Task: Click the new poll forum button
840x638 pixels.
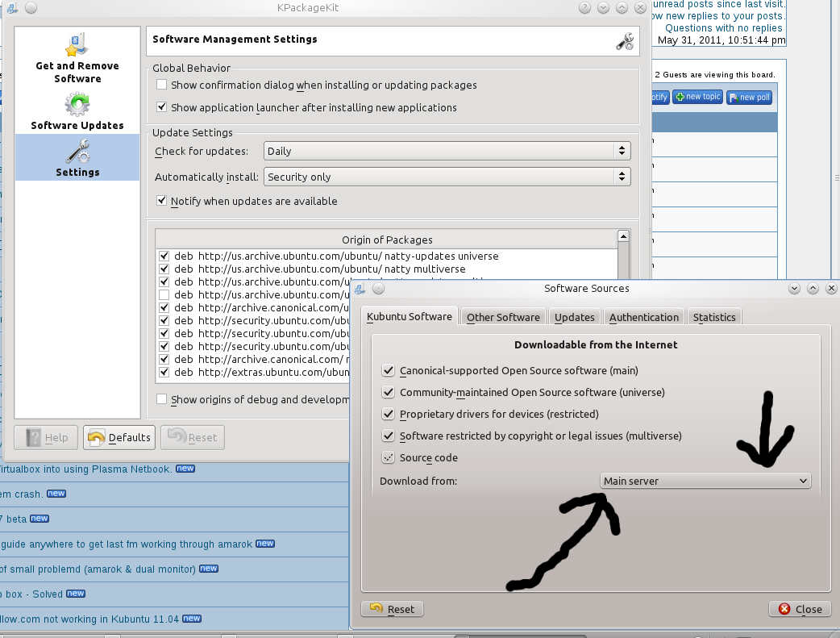Action: [749, 98]
